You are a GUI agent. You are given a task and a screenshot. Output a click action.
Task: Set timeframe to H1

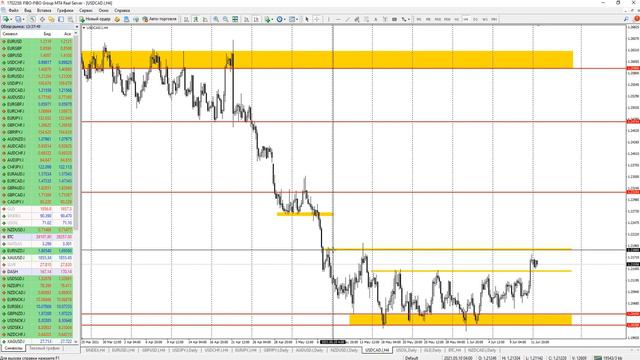click(457, 19)
